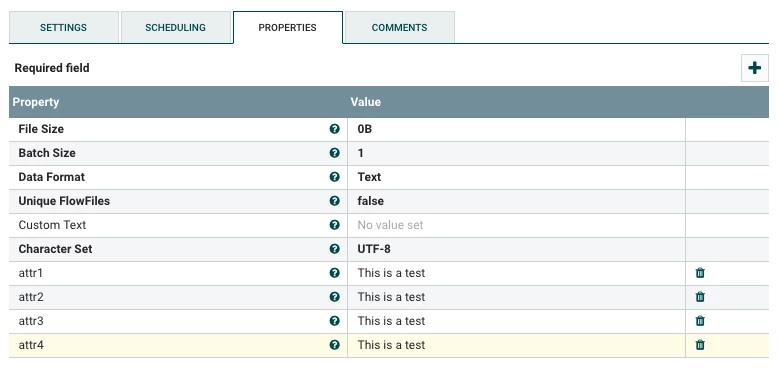This screenshot has width=780, height=369.
Task: Select the Unique FlowFiles property name
Action: (64, 201)
